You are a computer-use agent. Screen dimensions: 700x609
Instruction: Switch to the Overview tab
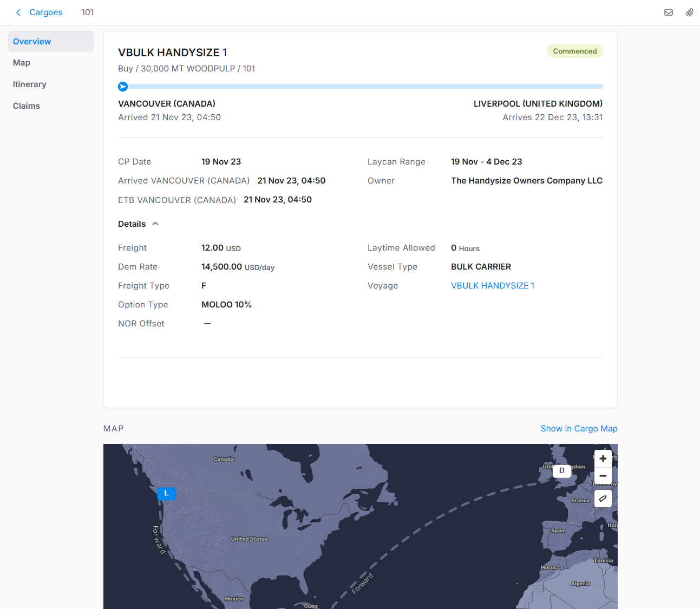coord(32,42)
